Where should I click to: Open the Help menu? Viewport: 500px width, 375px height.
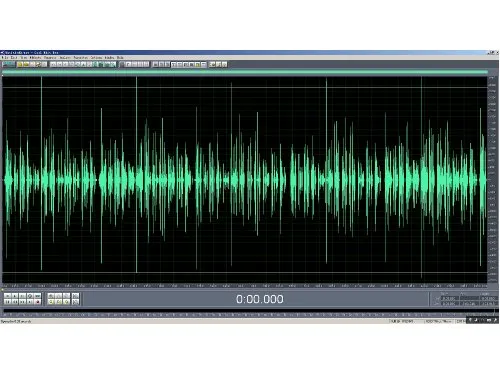pos(120,58)
